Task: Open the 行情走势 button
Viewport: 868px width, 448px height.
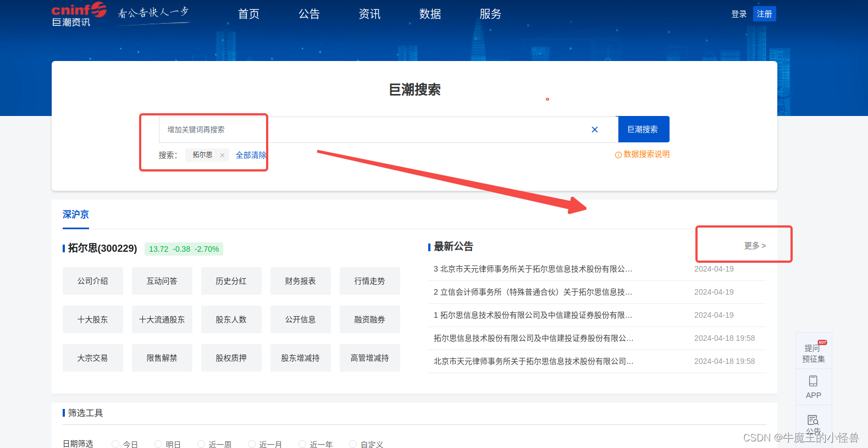Action: click(x=370, y=281)
